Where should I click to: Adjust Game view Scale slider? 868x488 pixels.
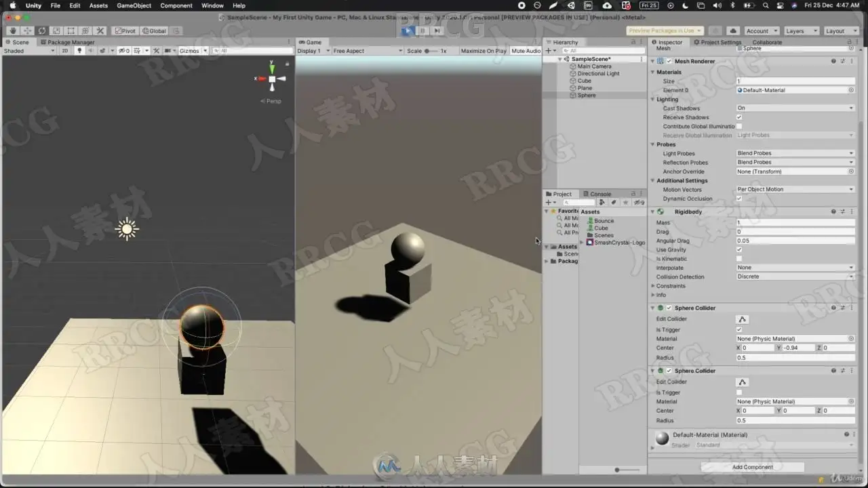tap(432, 51)
